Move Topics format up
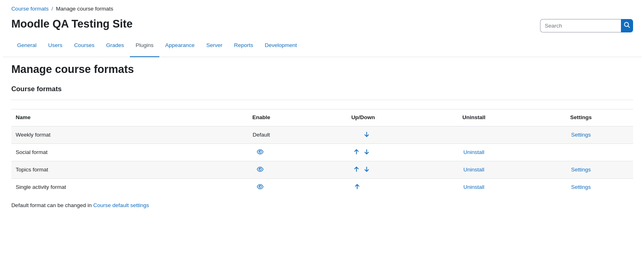 [356, 169]
